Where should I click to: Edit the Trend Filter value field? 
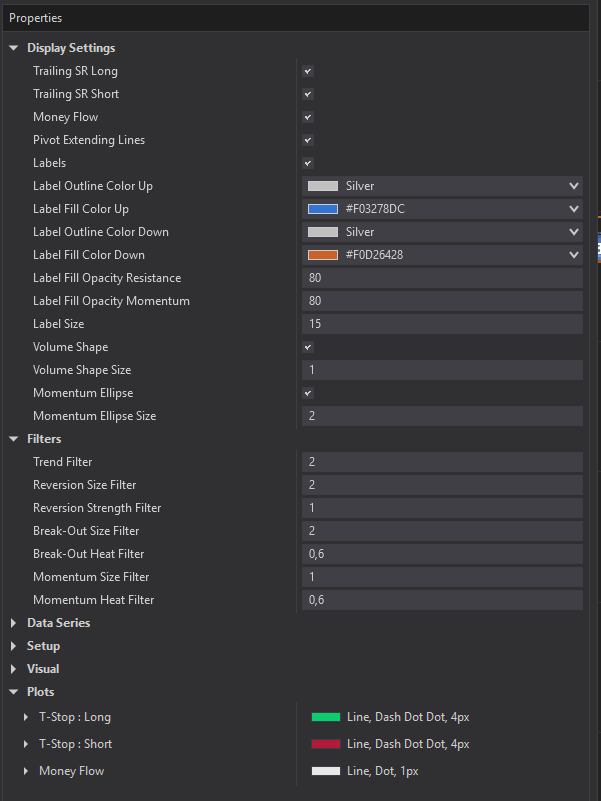(x=441, y=462)
